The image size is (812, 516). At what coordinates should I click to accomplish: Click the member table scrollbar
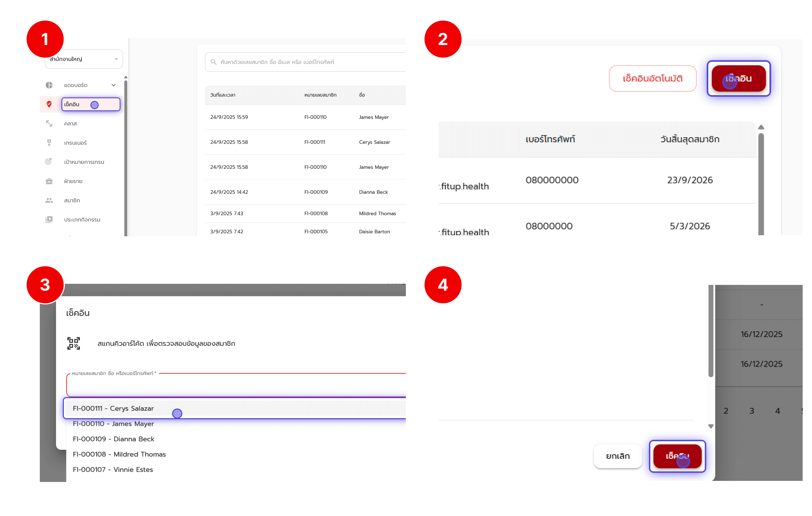pos(761,182)
